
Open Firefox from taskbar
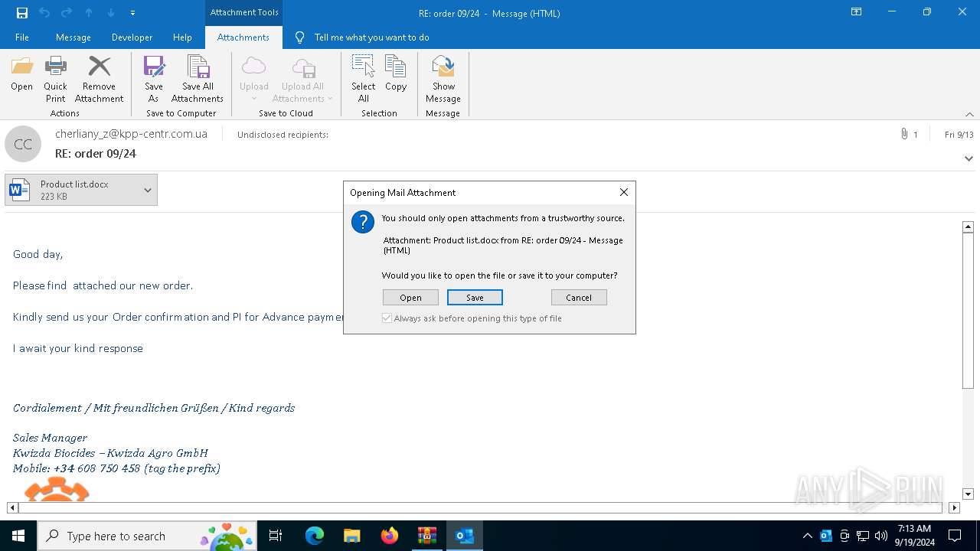(x=390, y=536)
